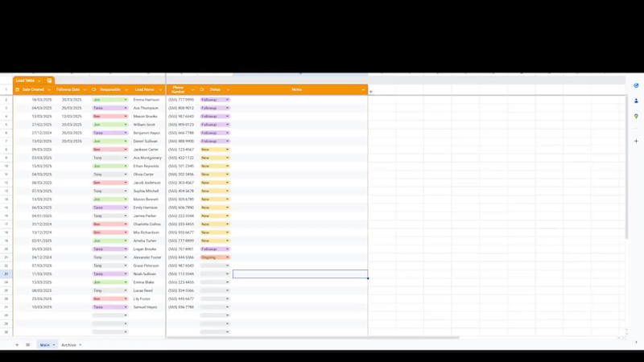The width and height of the screenshot is (644, 362).
Task: Click the vertical scrollbar thumb
Action: click(626, 167)
